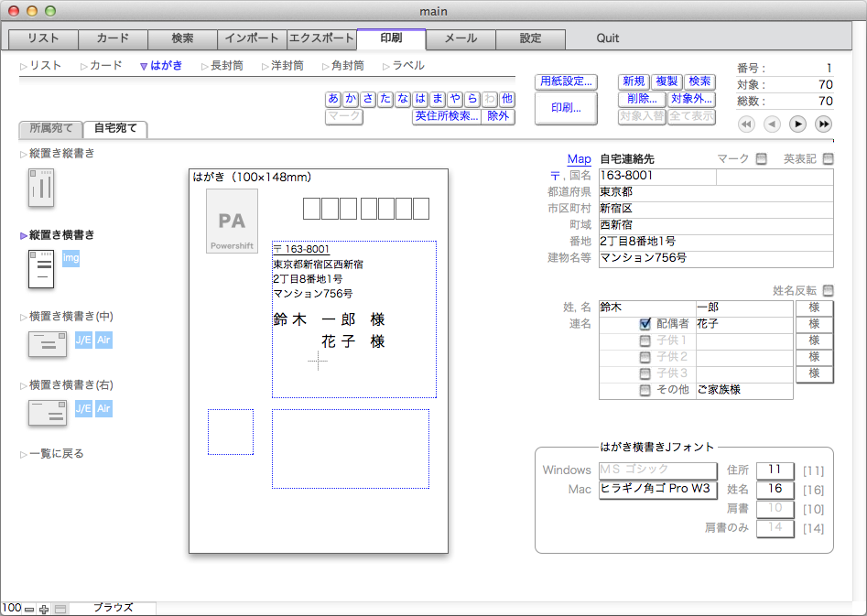
Task: Zoom in with the plus icon
Action: click(44, 609)
